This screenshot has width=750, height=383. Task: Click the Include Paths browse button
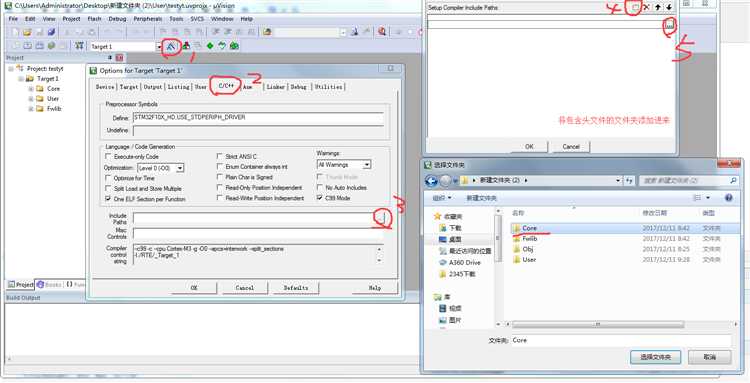point(381,219)
